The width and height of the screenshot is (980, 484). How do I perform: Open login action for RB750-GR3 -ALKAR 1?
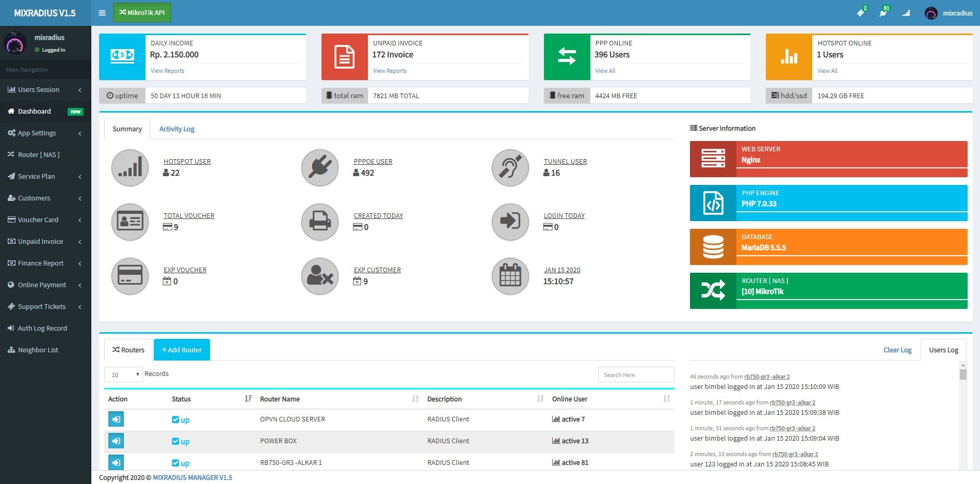click(116, 462)
